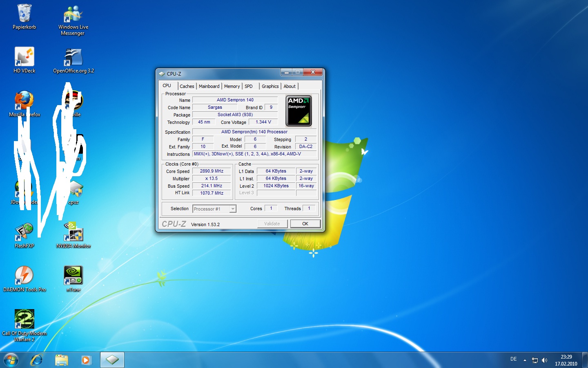Open DAEMON Tools Pro shortcut

pos(24,278)
